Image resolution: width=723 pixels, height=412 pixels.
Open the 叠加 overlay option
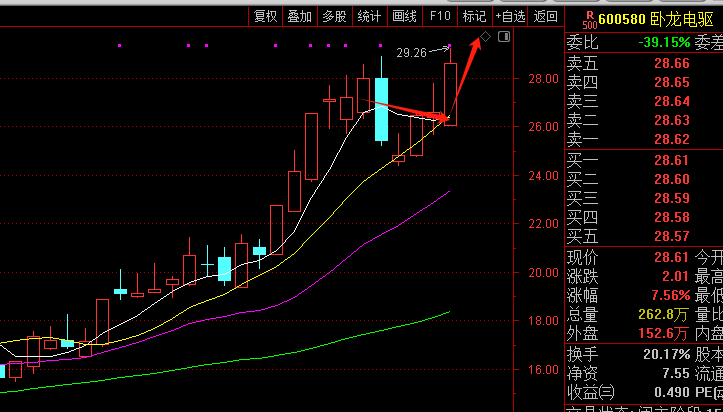300,17
